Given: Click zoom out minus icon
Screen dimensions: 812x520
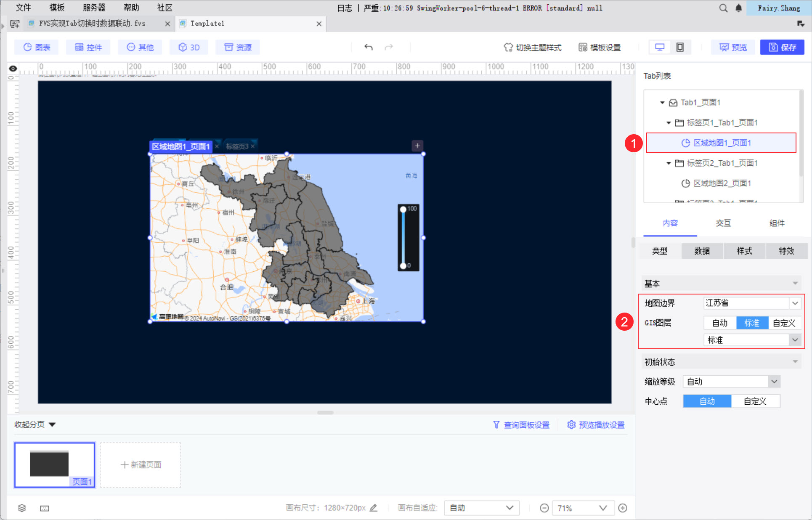Looking at the screenshot, I should 544,508.
